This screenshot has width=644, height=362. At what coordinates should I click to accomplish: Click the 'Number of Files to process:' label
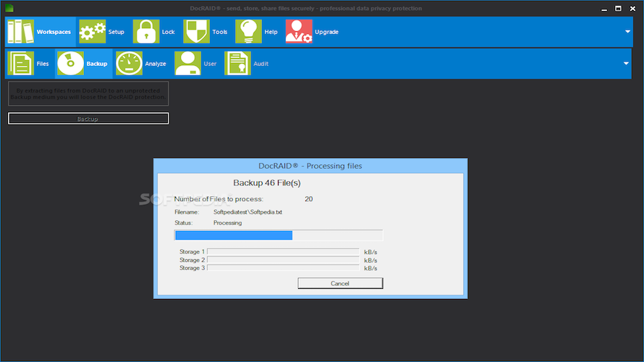pos(219,199)
